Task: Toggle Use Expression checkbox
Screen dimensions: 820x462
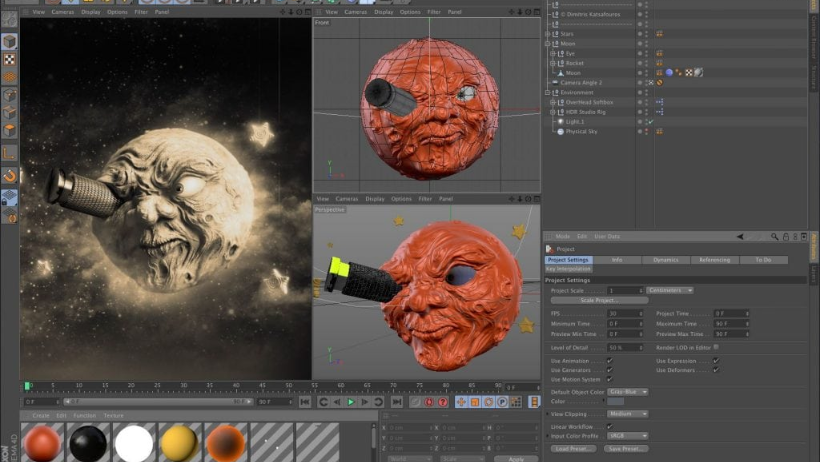Action: (x=716, y=360)
